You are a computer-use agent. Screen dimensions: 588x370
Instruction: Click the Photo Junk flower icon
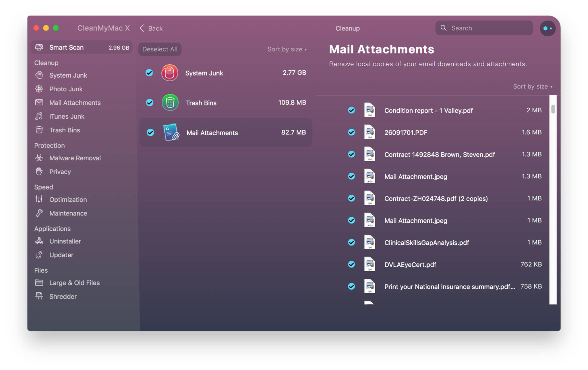pyautogui.click(x=39, y=89)
